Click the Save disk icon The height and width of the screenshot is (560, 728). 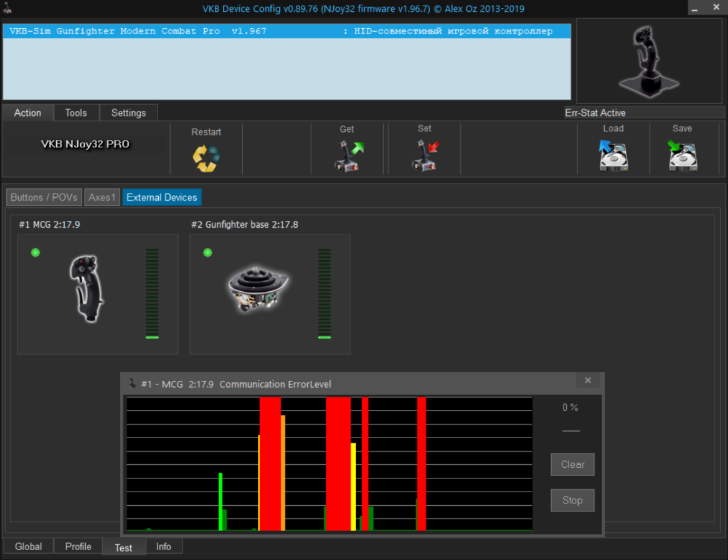point(682,156)
